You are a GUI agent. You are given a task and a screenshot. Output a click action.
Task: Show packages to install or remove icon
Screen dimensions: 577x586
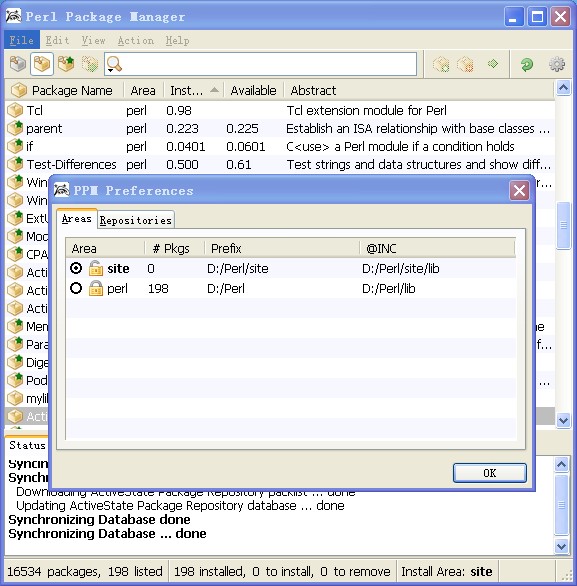tap(90, 64)
